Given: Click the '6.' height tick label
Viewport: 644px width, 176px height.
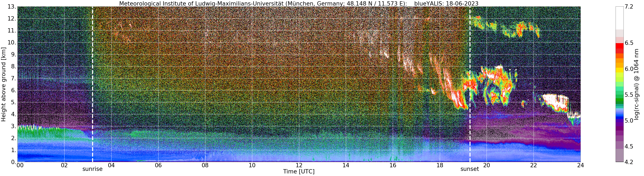Looking at the screenshot, I should click(x=13, y=91).
